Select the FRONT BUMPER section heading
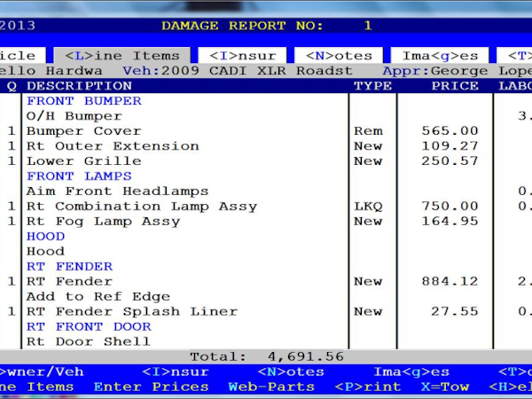The width and height of the screenshot is (532, 399). click(x=84, y=101)
